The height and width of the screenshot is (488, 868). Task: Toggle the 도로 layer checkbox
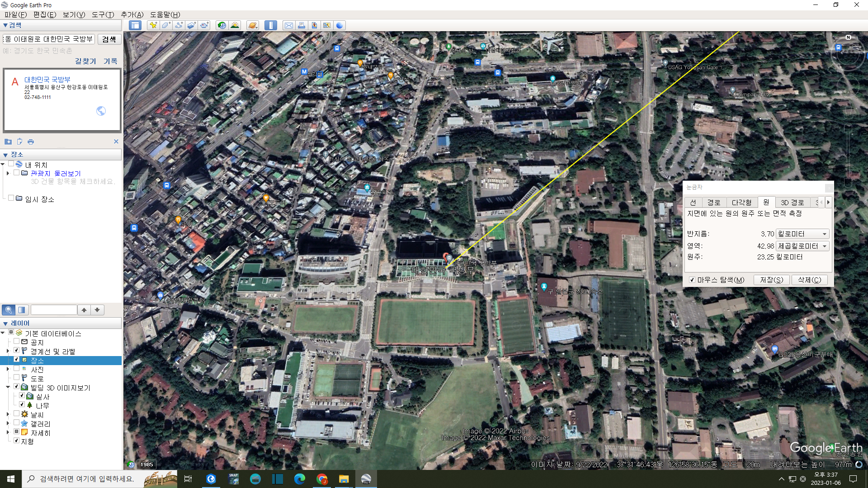coord(17,378)
